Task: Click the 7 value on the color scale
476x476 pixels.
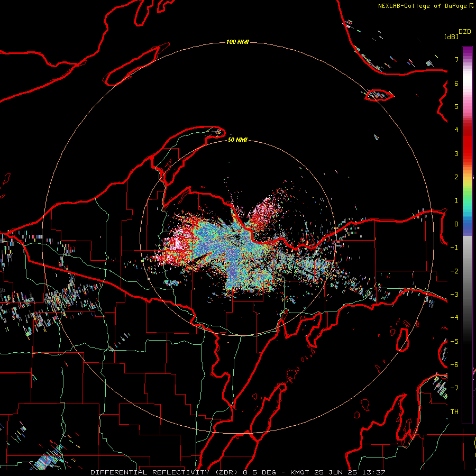Action: pos(456,59)
